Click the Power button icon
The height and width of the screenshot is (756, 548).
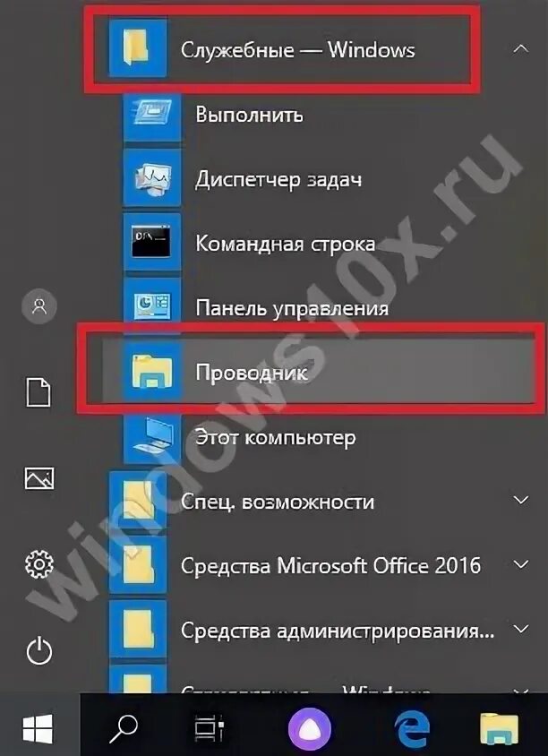point(39,649)
